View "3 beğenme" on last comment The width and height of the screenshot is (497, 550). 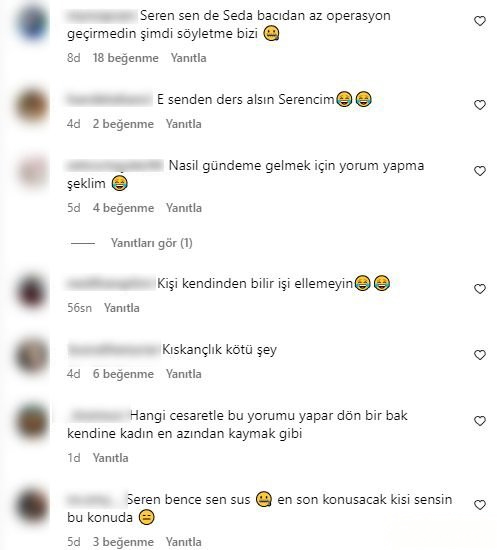123,542
